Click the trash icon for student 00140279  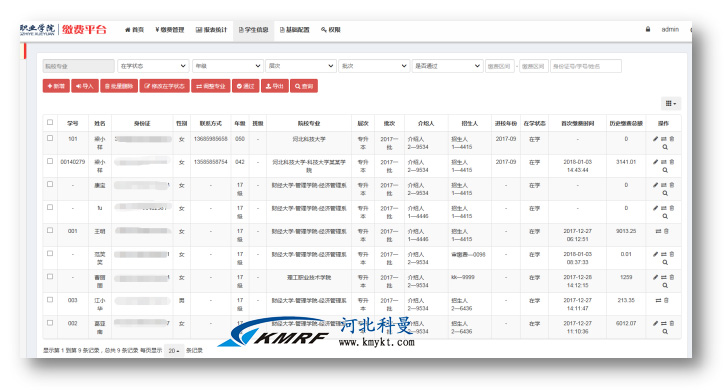coord(672,162)
